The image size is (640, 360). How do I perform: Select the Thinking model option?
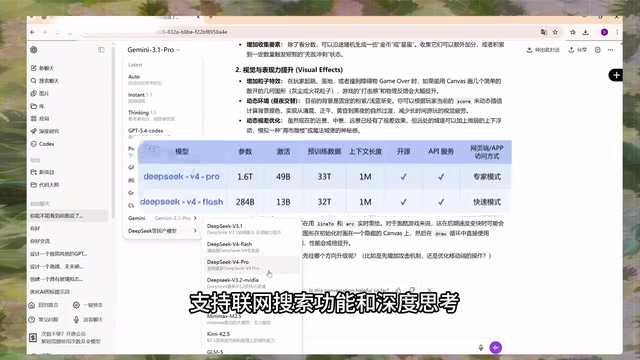pos(162,115)
